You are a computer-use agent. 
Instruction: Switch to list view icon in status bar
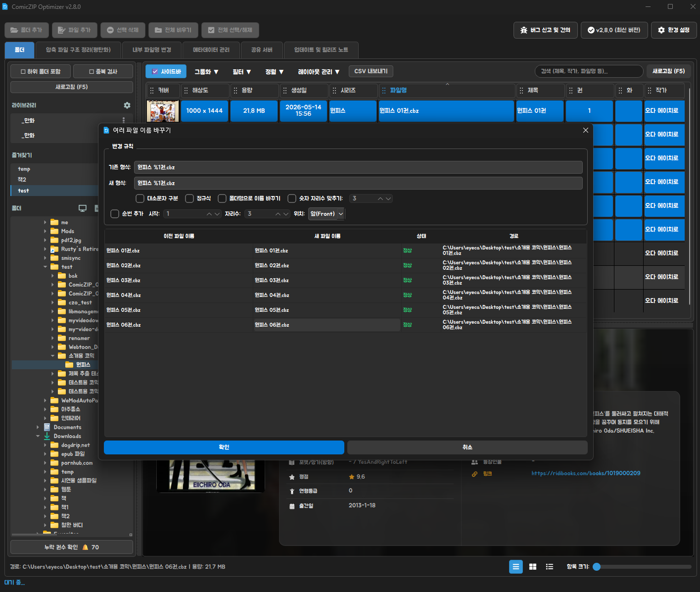pyautogui.click(x=516, y=567)
